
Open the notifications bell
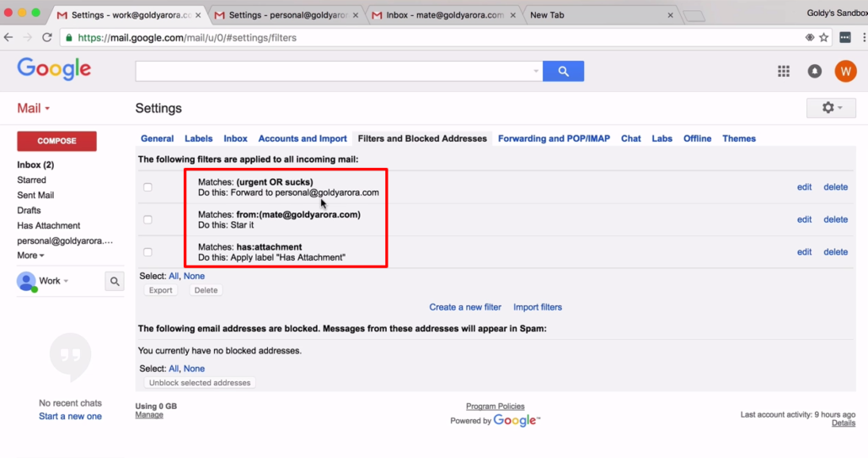click(814, 71)
